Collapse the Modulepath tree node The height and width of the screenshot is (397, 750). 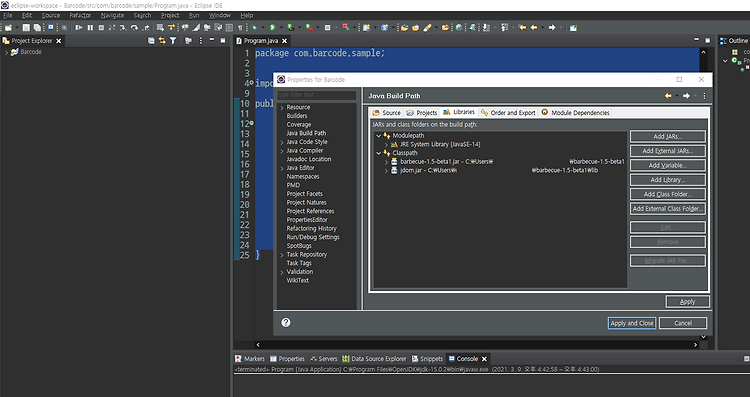[x=378, y=136]
